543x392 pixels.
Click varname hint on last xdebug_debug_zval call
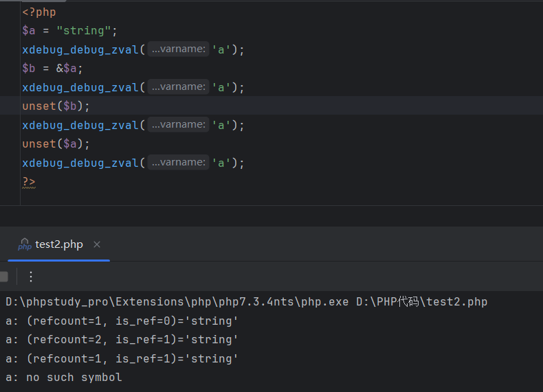(x=178, y=163)
